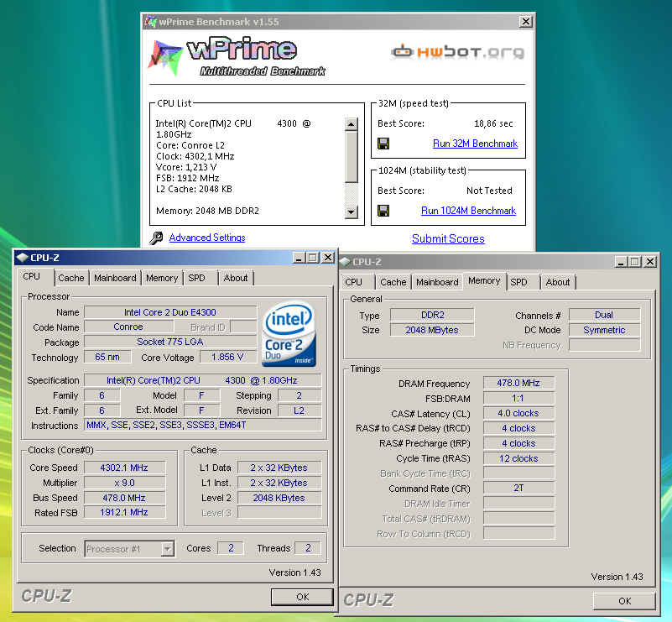Click the Advanced Settings wrench icon
The width and height of the screenshot is (672, 622).
click(x=156, y=238)
